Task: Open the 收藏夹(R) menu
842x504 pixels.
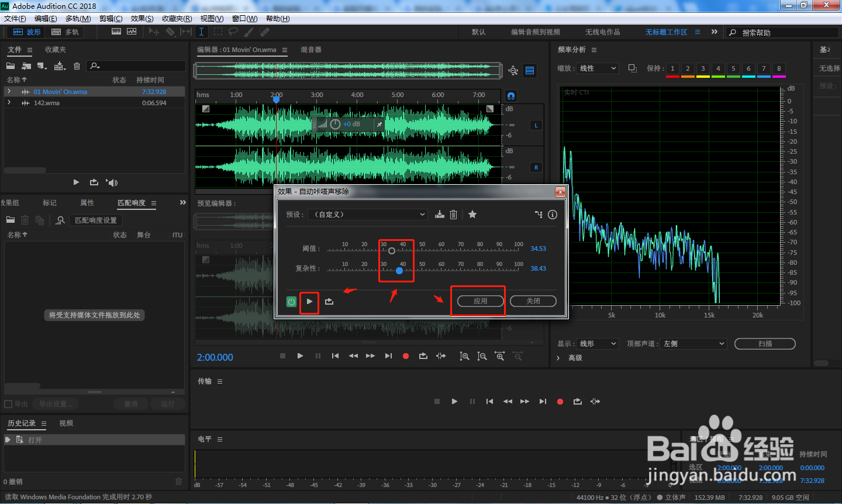Action: 177,19
